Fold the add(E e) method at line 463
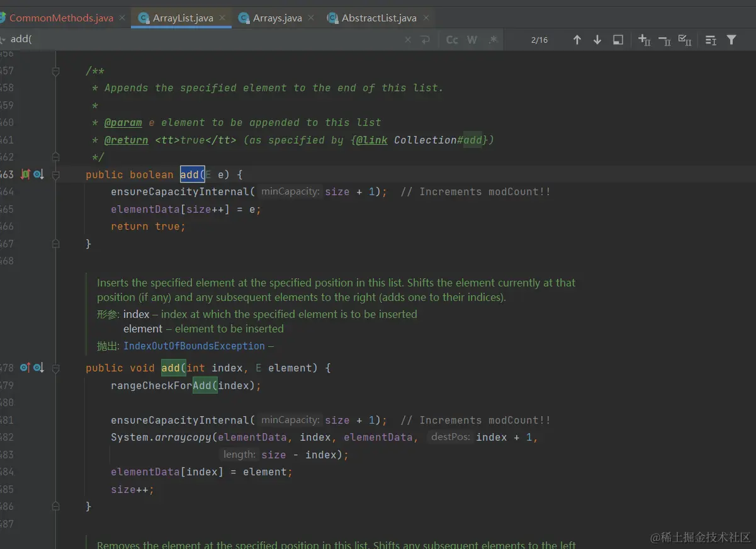This screenshot has width=756, height=549. [56, 174]
